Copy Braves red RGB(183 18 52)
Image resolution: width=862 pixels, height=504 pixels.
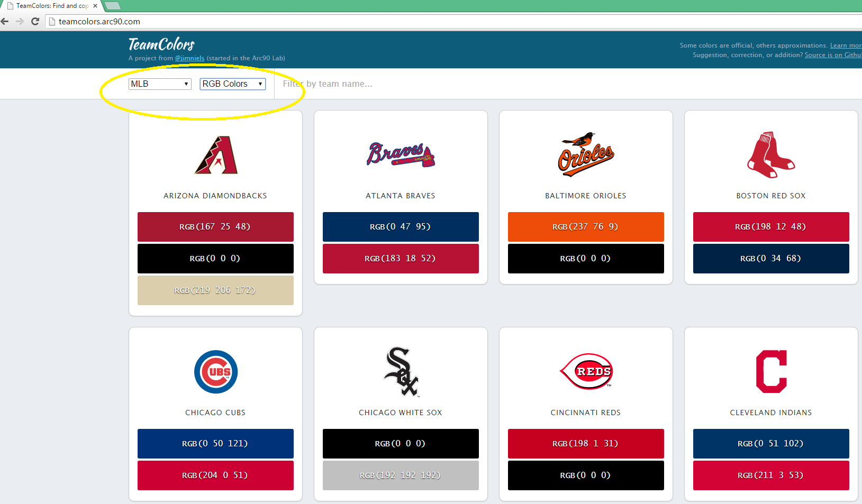pos(401,259)
